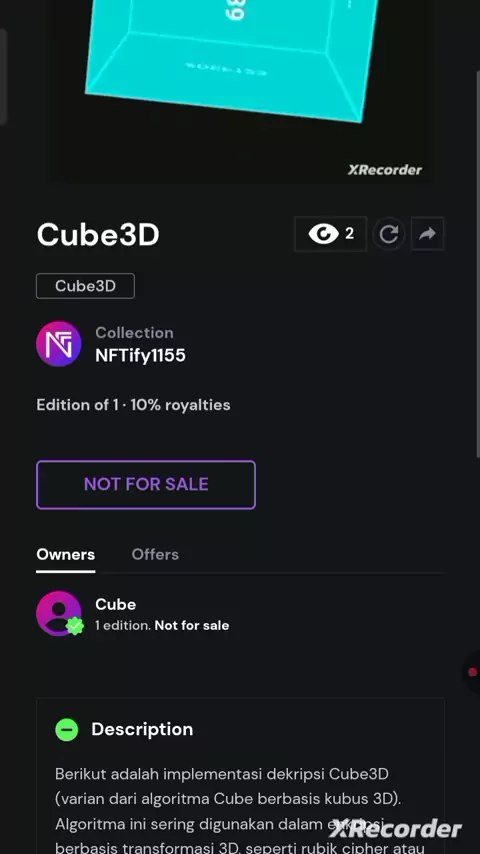Collapse Description with the green minus icon
This screenshot has width=480, height=854.
pos(67,729)
